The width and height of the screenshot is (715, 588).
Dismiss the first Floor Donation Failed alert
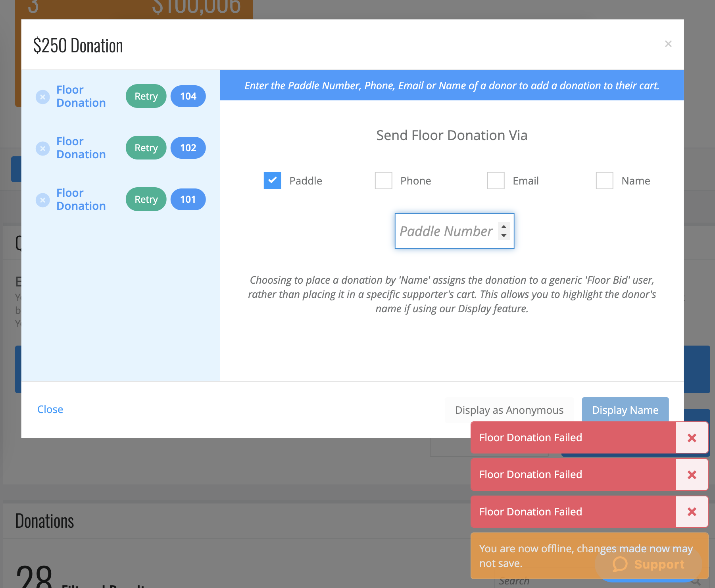pyautogui.click(x=692, y=438)
